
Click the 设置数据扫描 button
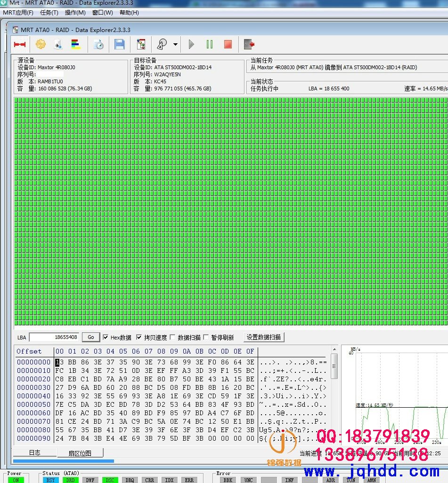point(264,337)
